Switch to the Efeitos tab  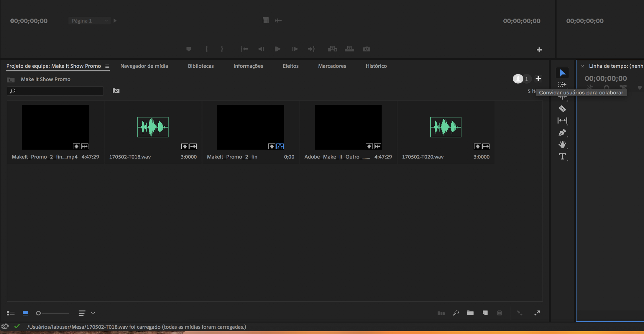pos(290,66)
